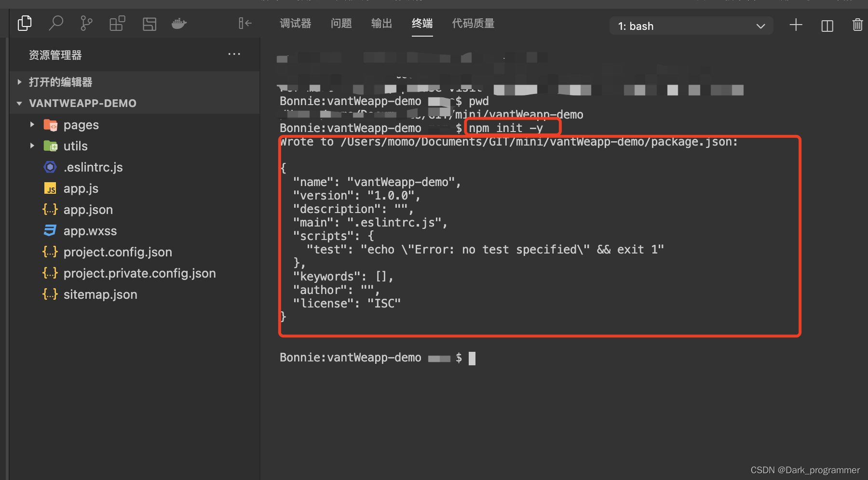Click the "test" script line in output
The image size is (868, 480).
point(485,250)
